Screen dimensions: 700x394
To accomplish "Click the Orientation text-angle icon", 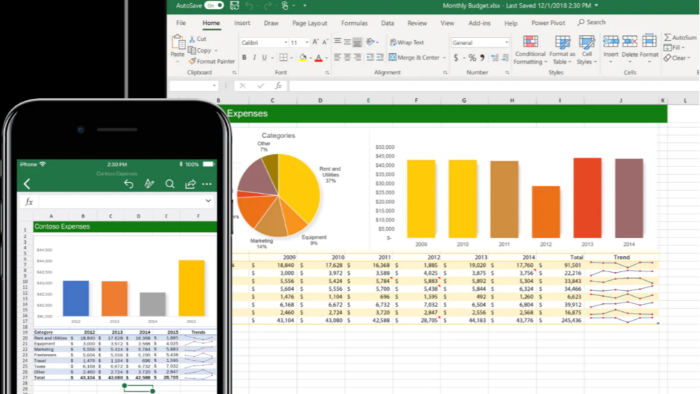I will click(370, 42).
